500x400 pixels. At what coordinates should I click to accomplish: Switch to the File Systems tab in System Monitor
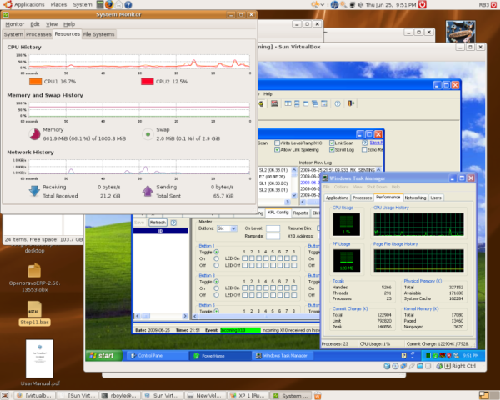pyautogui.click(x=99, y=34)
